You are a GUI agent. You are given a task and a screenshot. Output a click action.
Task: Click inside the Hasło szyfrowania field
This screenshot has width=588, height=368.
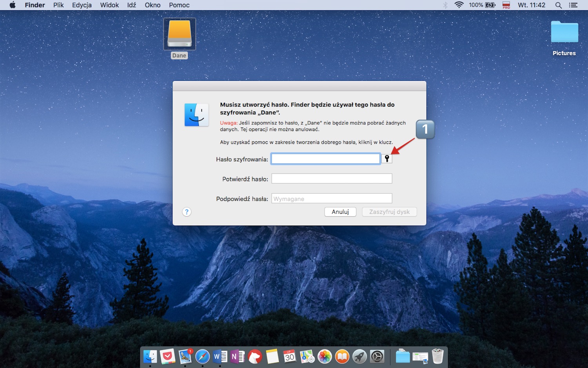pyautogui.click(x=325, y=158)
